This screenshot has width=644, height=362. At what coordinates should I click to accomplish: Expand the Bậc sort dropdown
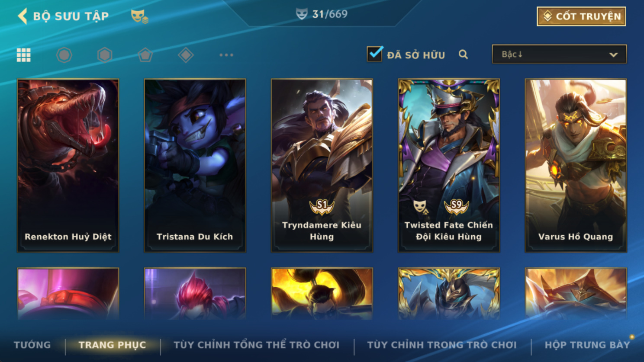(x=559, y=54)
